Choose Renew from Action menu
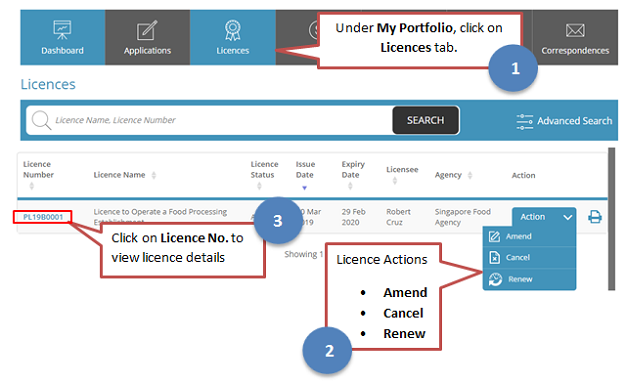This screenshot has width=626, height=383. [529, 279]
